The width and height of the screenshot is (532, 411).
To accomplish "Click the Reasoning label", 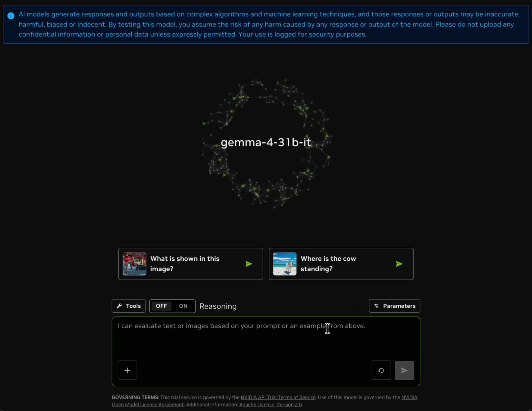I will click(x=218, y=306).
